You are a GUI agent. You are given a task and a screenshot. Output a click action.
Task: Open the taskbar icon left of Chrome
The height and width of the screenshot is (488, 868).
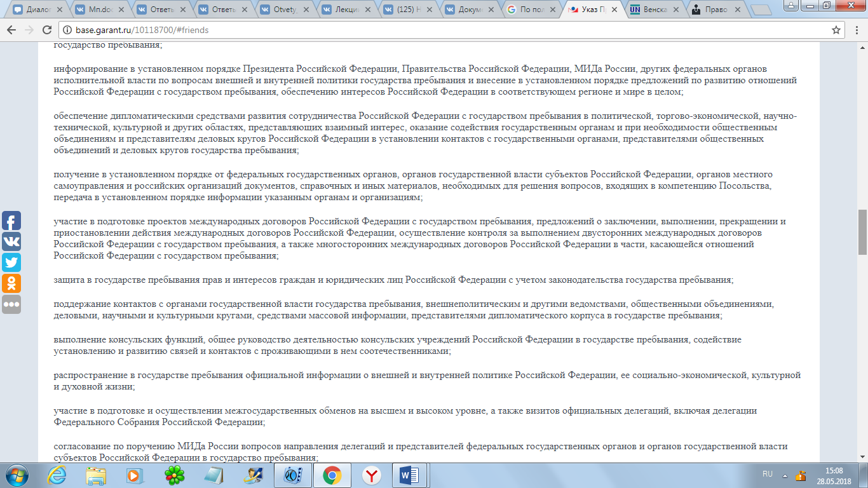292,475
